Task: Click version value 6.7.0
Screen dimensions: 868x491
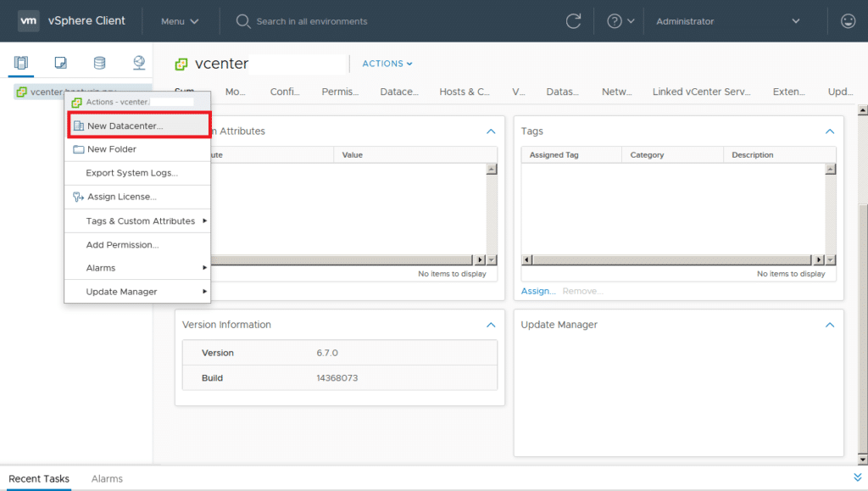Action: [327, 353]
